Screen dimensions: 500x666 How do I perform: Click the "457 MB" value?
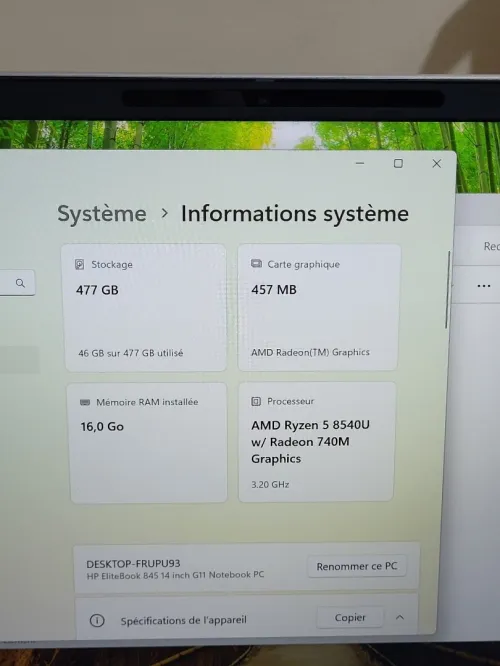point(274,290)
